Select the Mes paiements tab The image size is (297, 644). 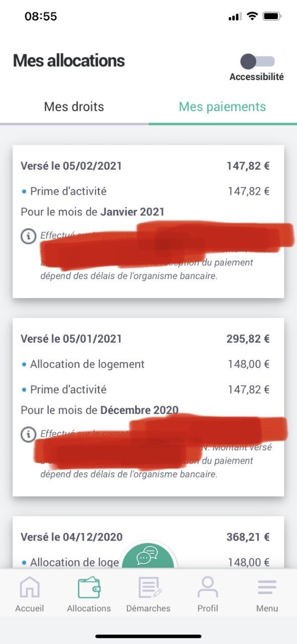click(223, 107)
